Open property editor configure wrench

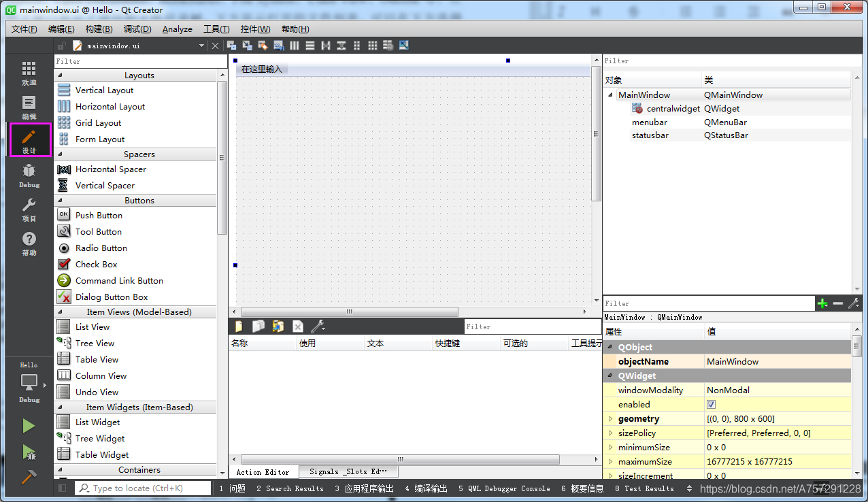pos(854,303)
